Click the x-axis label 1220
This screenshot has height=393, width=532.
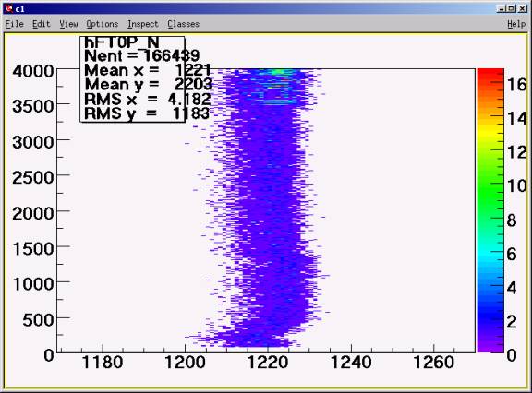268,363
